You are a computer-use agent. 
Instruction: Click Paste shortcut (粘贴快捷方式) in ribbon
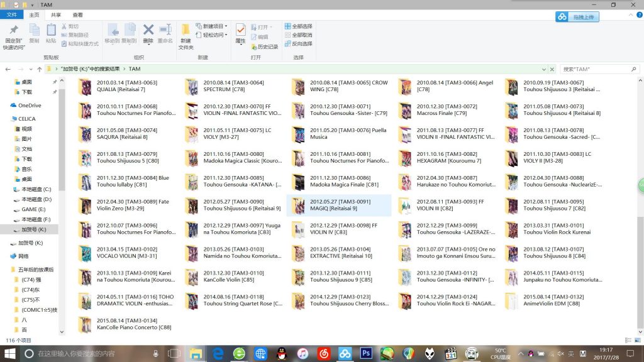pos(80,43)
